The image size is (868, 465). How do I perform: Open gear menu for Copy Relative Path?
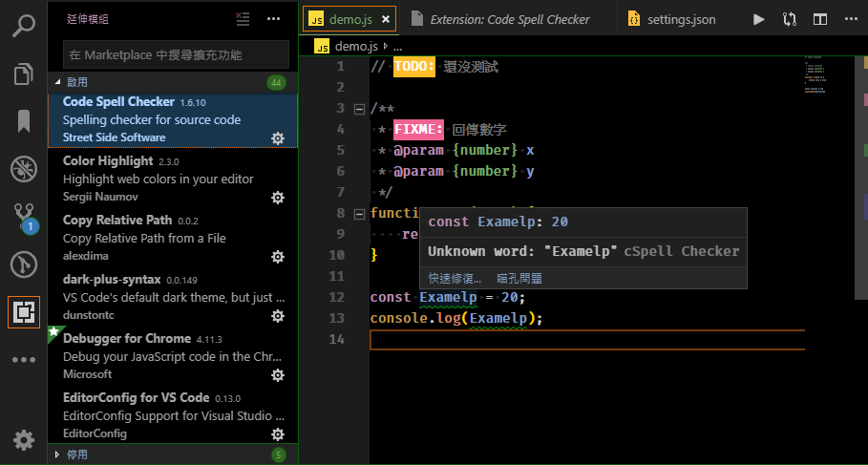[x=278, y=257]
